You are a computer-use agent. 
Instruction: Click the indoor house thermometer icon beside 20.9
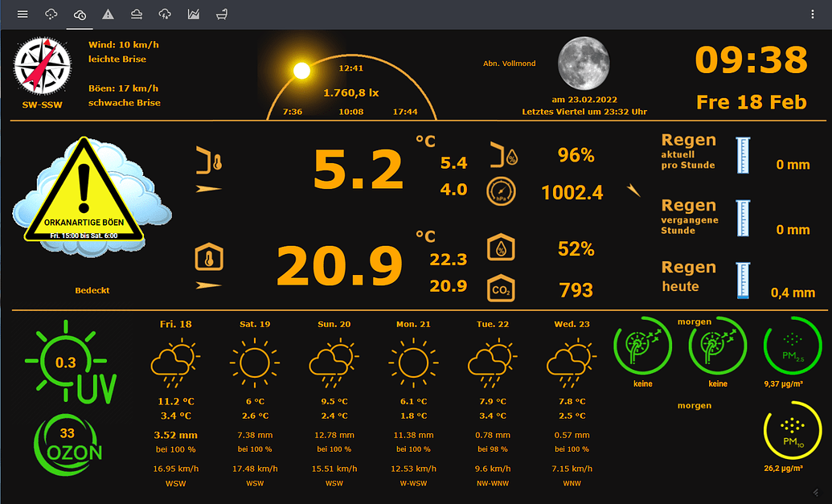pos(207,253)
